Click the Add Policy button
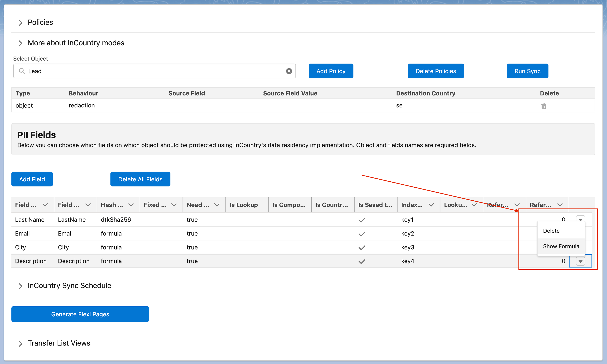607x364 pixels. 331,71
